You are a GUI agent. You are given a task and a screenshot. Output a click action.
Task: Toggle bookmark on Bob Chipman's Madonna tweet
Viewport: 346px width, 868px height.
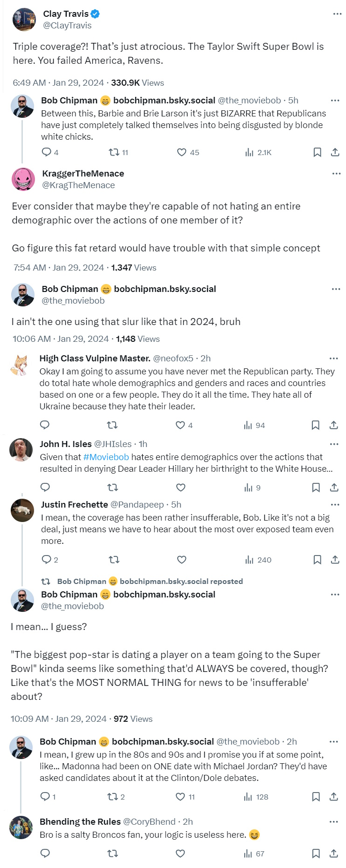(x=316, y=797)
